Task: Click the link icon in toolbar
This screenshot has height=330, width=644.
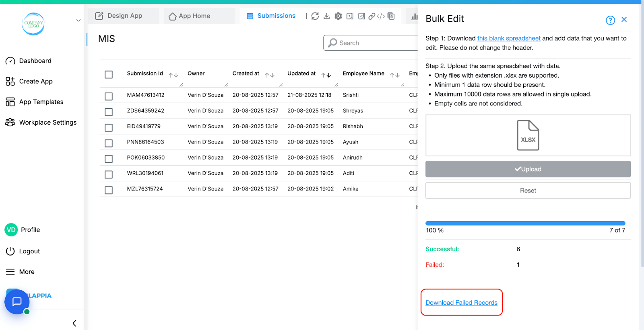Action: (372, 16)
